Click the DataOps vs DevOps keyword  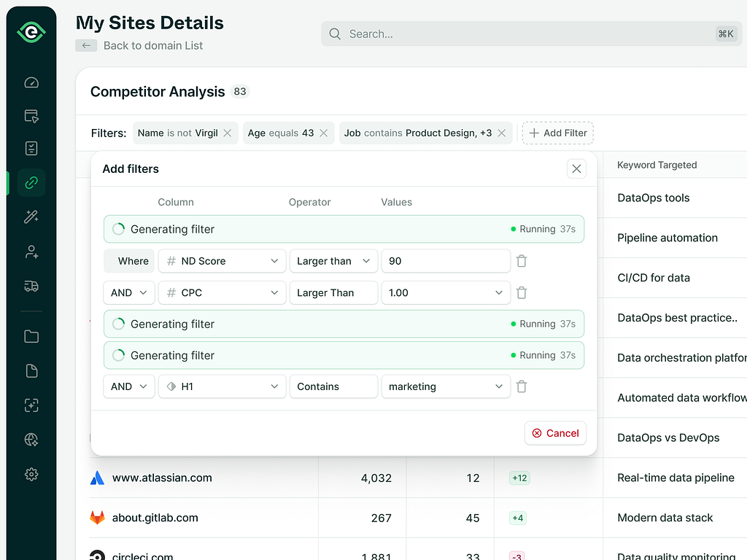pos(668,437)
